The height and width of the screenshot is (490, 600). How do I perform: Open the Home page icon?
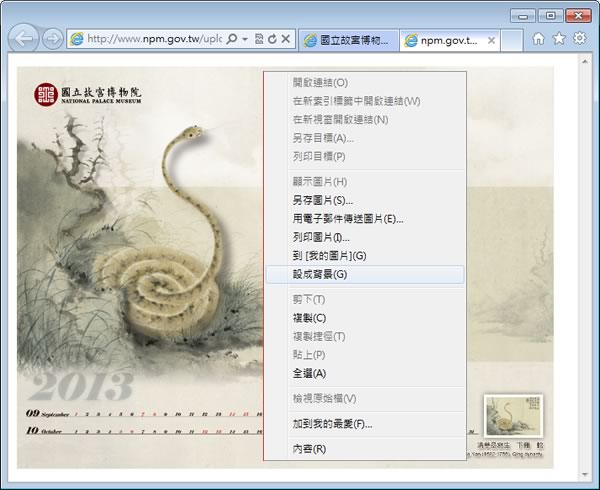pos(539,39)
